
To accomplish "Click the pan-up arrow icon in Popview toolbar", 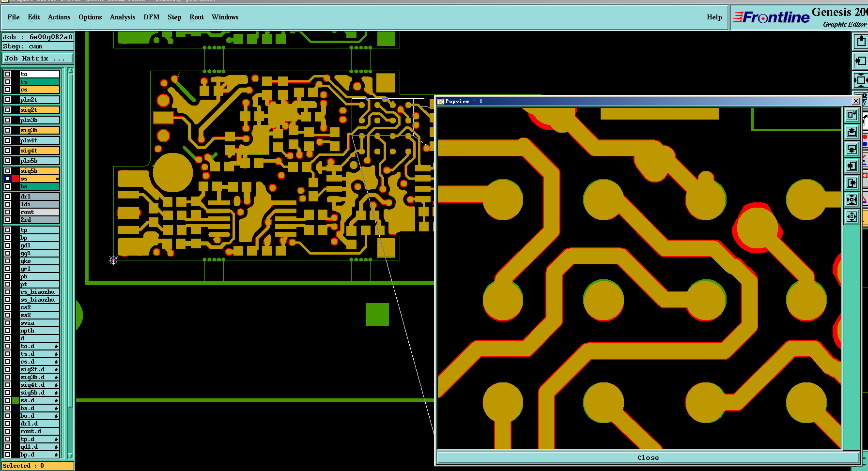I will click(852, 132).
